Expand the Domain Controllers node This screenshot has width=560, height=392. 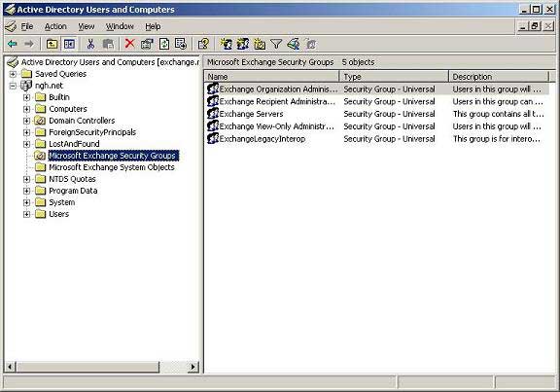click(x=26, y=121)
